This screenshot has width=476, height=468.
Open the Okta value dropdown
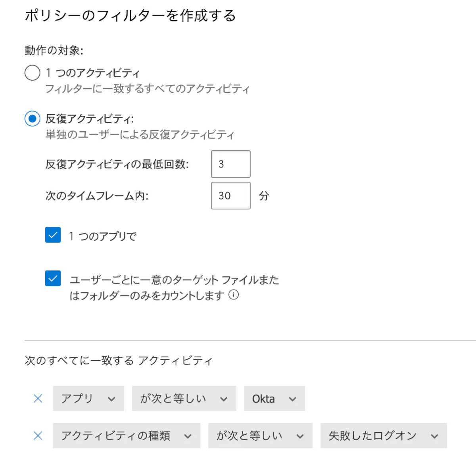click(x=274, y=399)
